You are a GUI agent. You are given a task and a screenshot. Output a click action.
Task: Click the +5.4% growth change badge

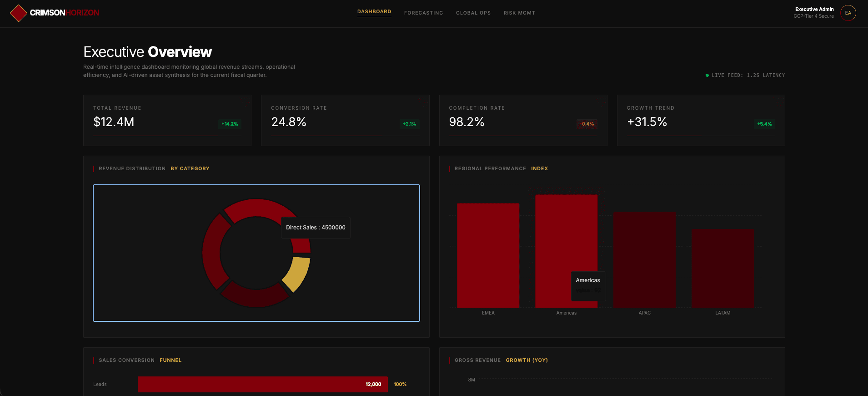click(x=764, y=124)
